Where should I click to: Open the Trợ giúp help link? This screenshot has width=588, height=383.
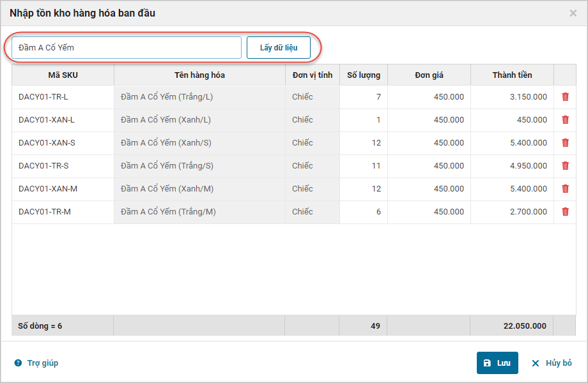click(42, 363)
